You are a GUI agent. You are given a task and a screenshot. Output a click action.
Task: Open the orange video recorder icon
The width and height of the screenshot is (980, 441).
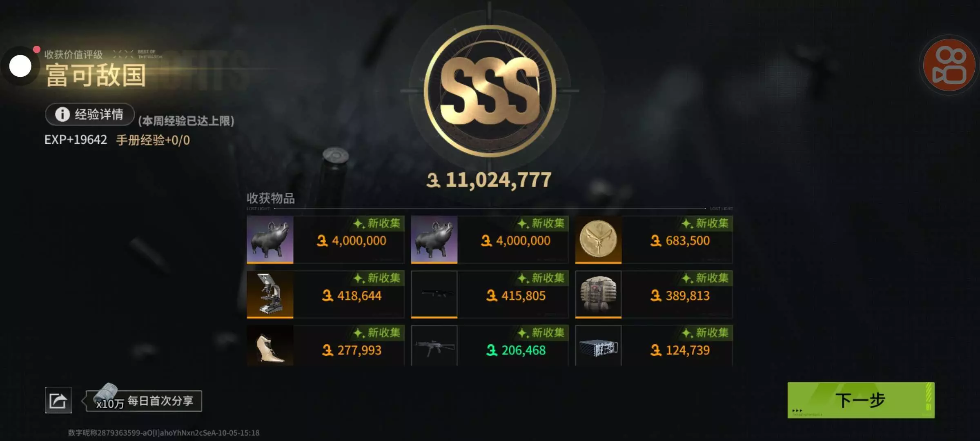click(949, 65)
